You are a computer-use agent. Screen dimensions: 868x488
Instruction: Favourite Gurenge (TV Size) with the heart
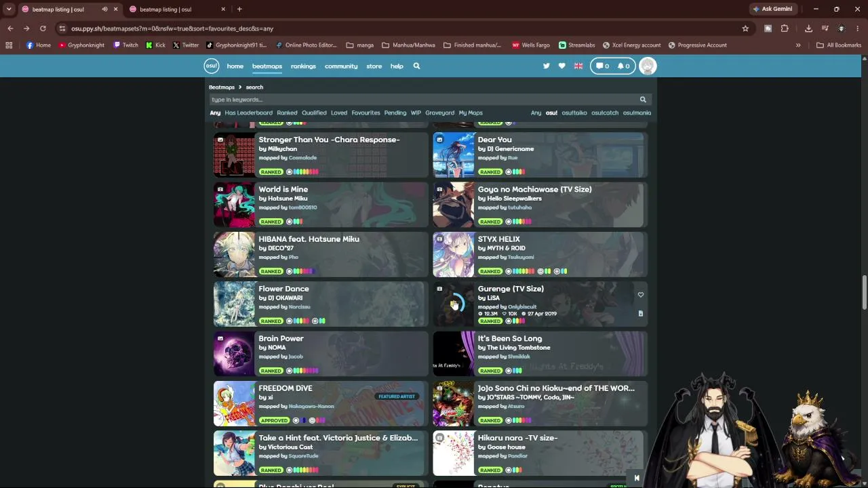pos(640,295)
